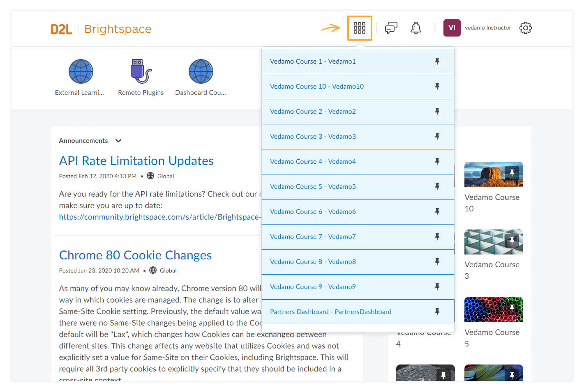Click 'Posted Jan 23, 2020 10:20 AM' text

(x=99, y=271)
